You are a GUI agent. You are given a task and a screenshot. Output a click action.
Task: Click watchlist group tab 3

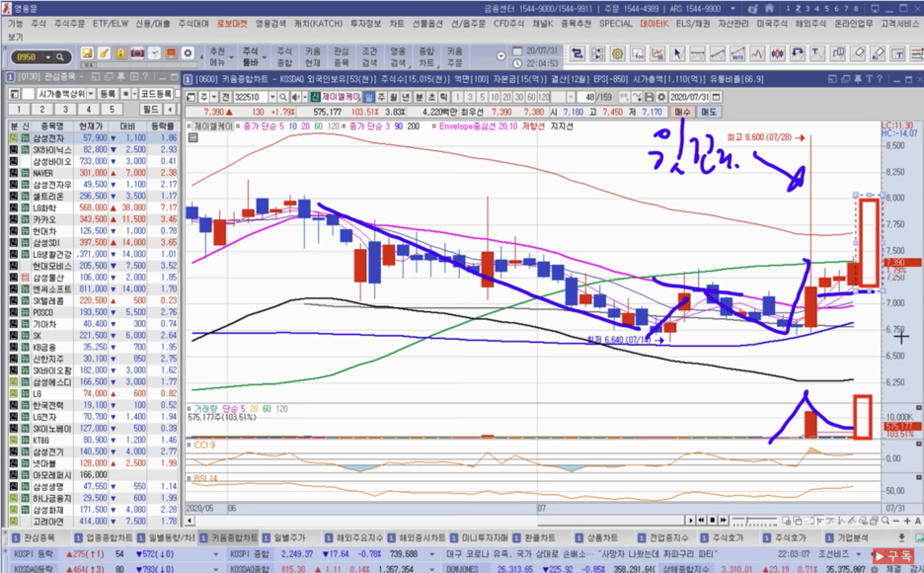(x=65, y=109)
